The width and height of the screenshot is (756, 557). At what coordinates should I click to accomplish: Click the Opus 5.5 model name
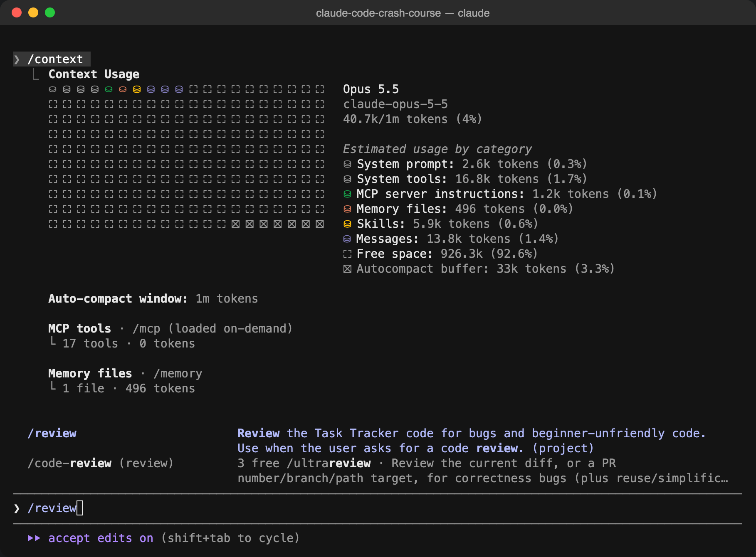pyautogui.click(x=371, y=89)
